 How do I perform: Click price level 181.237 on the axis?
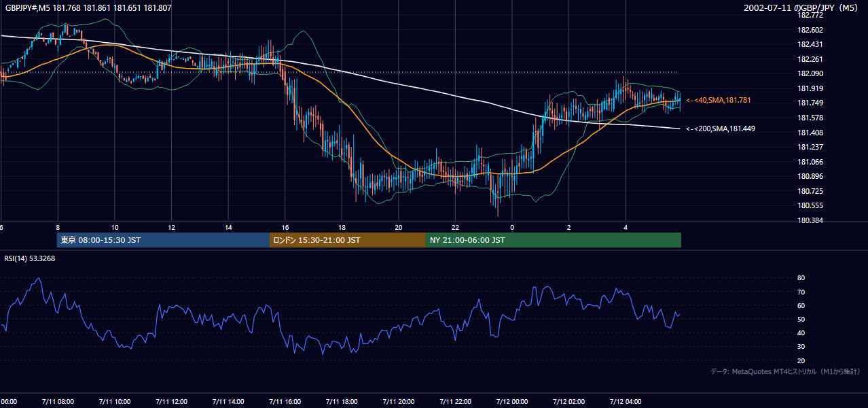pos(810,147)
